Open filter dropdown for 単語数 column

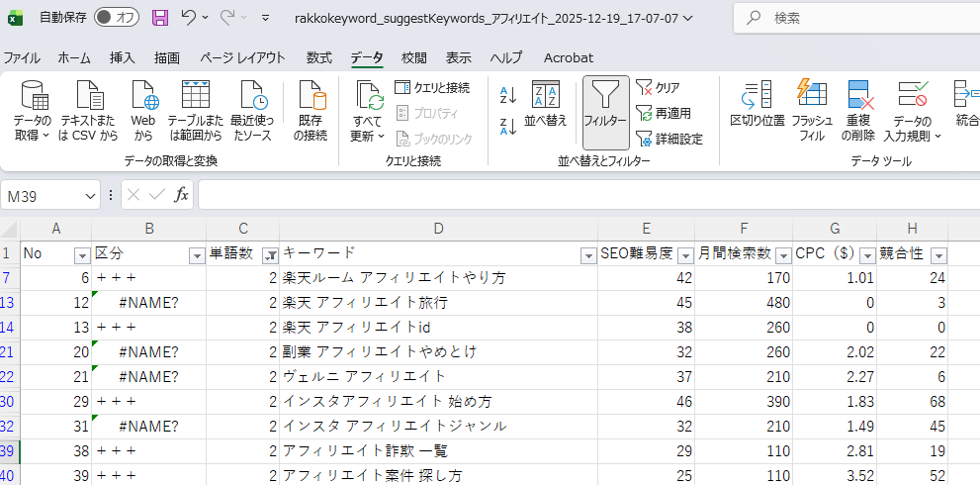[269, 254]
